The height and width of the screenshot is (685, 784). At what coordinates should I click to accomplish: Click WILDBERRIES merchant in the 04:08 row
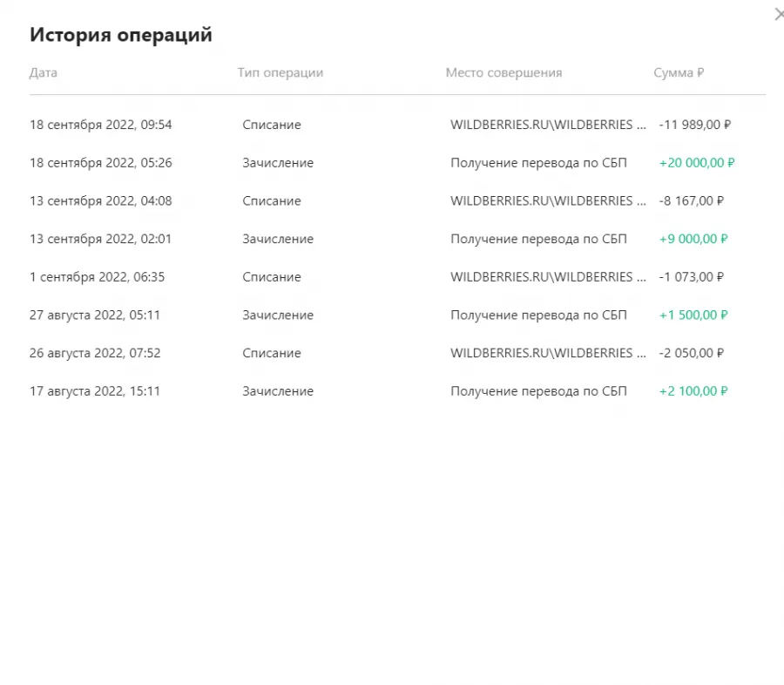pos(548,200)
